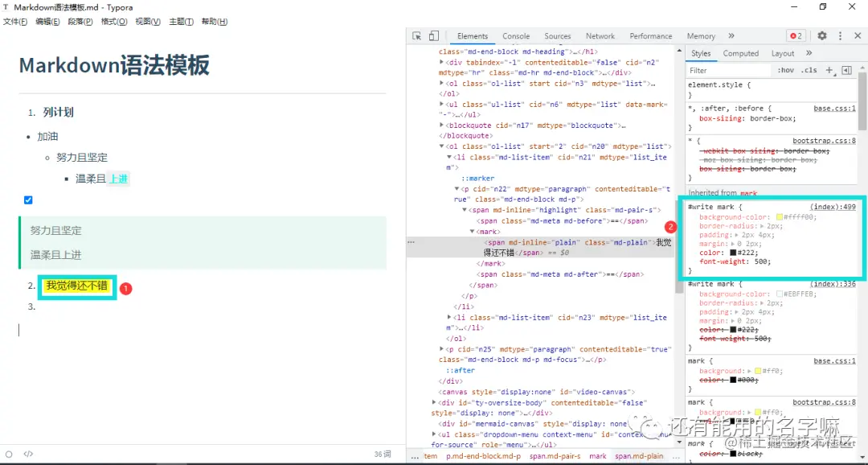Switch to the Memory tab
The width and height of the screenshot is (868, 465).
[701, 36]
